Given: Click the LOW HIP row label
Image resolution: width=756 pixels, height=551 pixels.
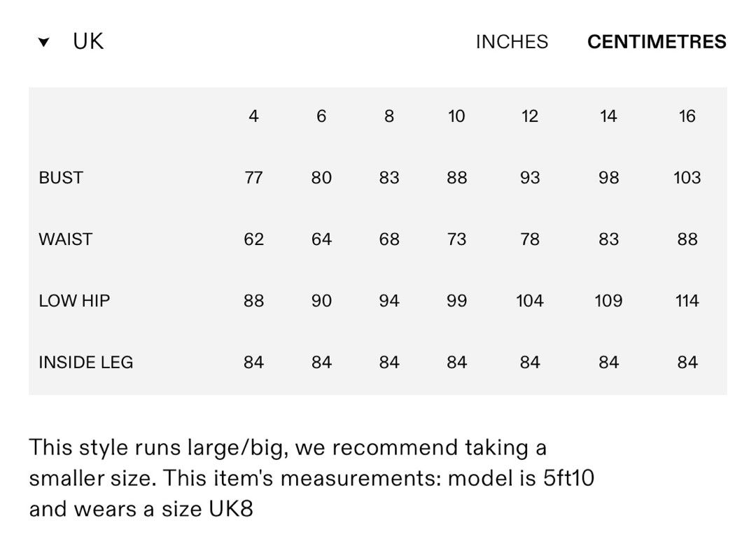Looking at the screenshot, I should click(74, 301).
